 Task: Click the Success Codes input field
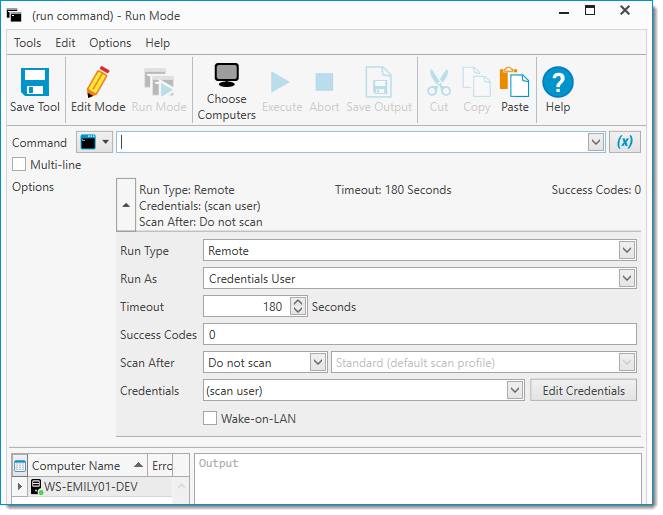[x=419, y=335]
